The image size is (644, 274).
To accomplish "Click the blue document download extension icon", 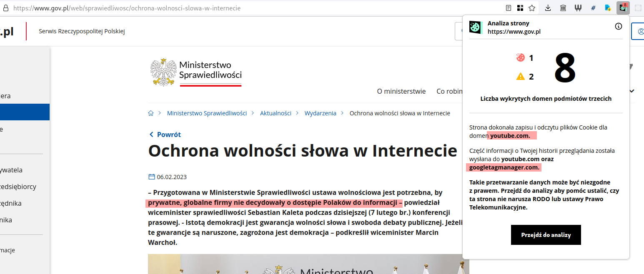I will [608, 8].
